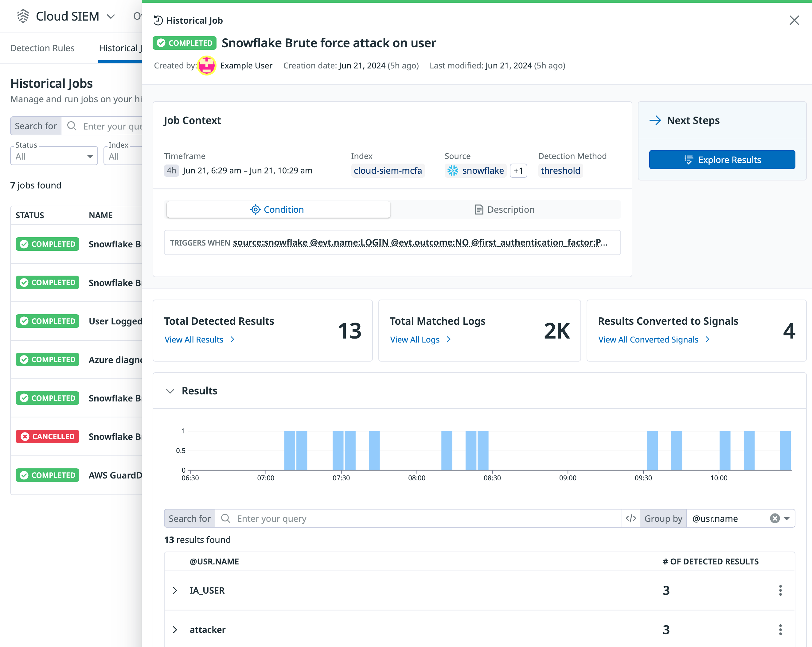Screen dimensions: 812x647
Task: Click the threshold detection method tag
Action: coord(560,171)
